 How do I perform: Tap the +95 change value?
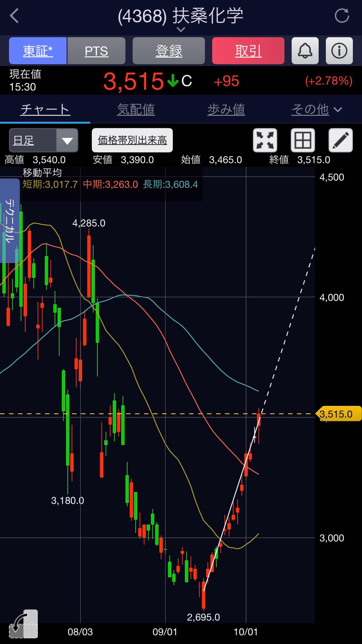point(227,81)
